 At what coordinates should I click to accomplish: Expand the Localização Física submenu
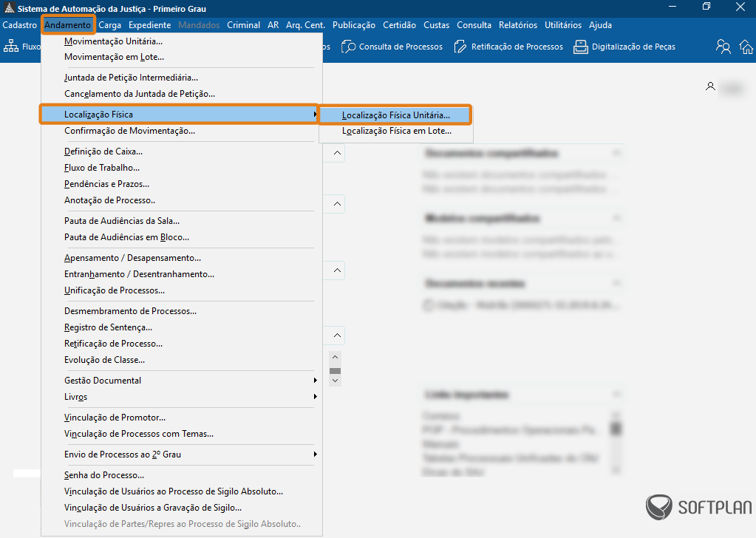point(180,115)
